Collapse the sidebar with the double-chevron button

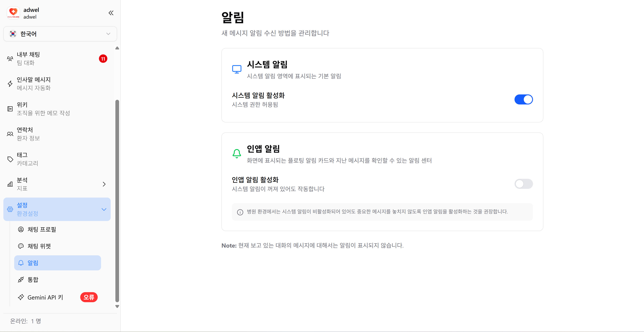tap(111, 13)
